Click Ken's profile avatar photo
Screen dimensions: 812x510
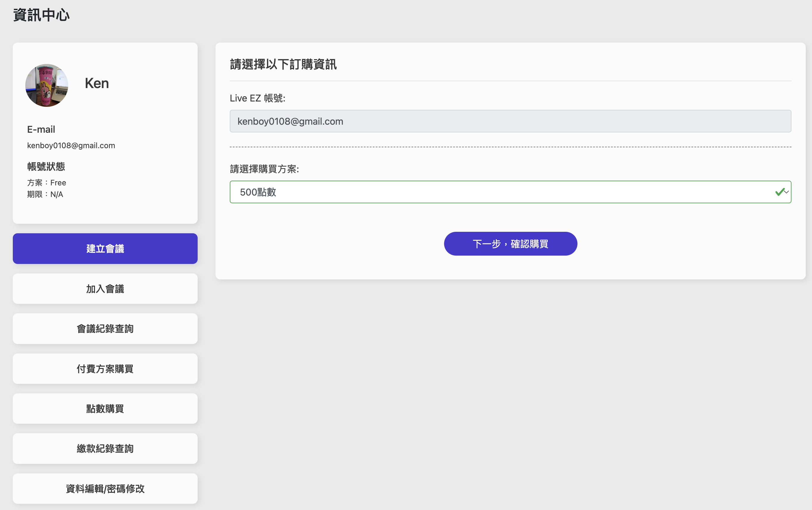(47, 85)
